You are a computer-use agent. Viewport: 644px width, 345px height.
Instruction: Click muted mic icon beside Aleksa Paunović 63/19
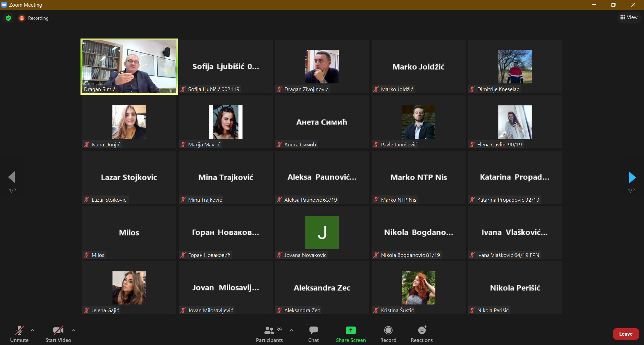pos(279,200)
